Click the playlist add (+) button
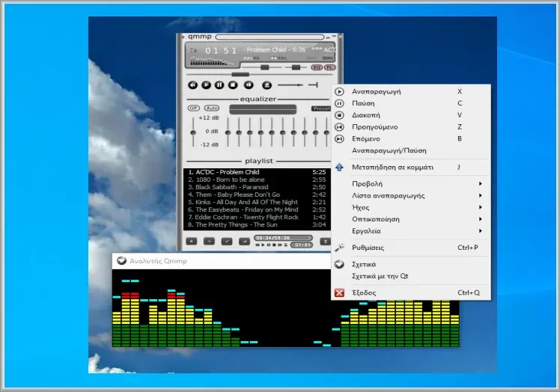 tap(192, 242)
